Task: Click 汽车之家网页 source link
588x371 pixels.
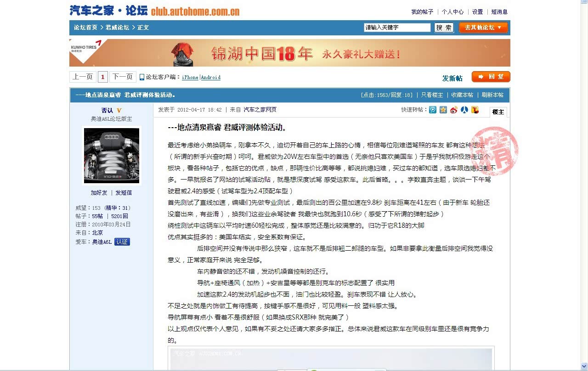Action: click(260, 110)
